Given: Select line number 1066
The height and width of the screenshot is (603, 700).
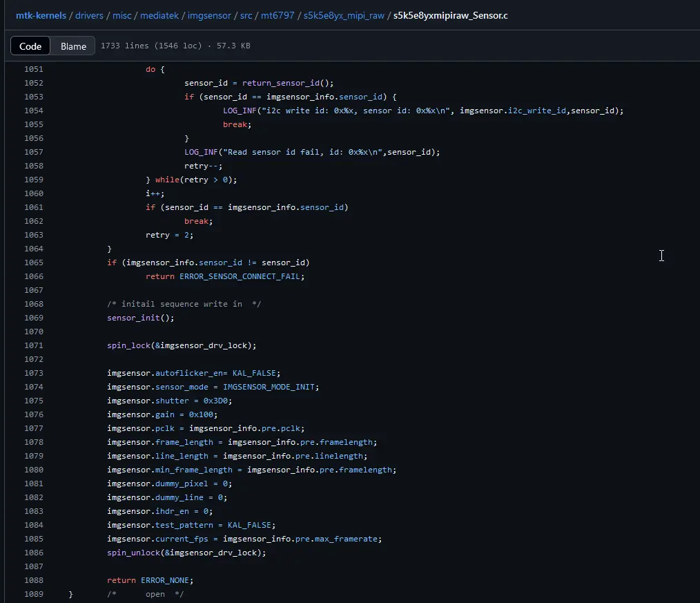Looking at the screenshot, I should tap(34, 276).
